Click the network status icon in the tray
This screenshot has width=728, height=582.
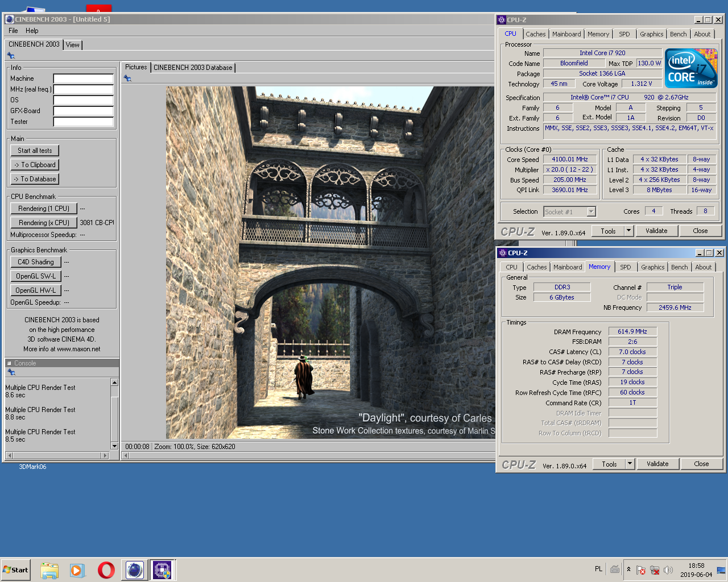655,569
